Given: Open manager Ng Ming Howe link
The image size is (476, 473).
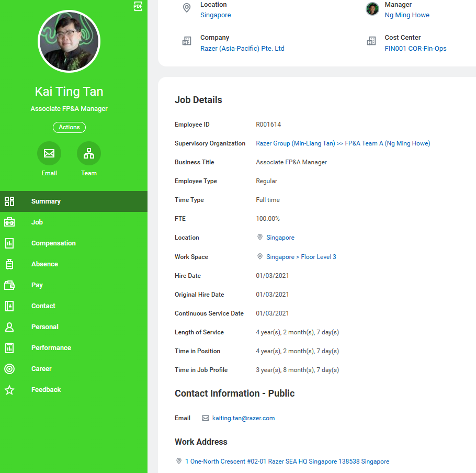Looking at the screenshot, I should (x=407, y=15).
